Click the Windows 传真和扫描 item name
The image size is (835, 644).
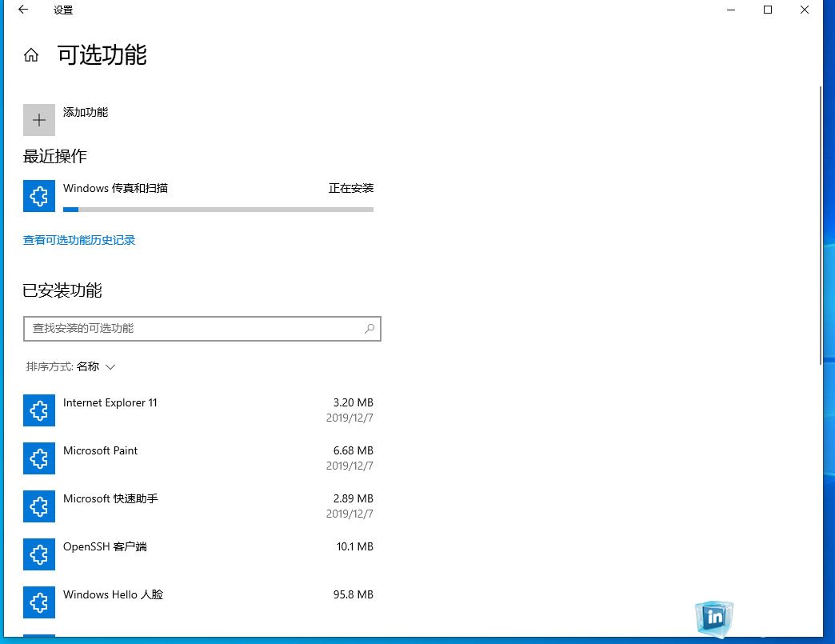(115, 188)
